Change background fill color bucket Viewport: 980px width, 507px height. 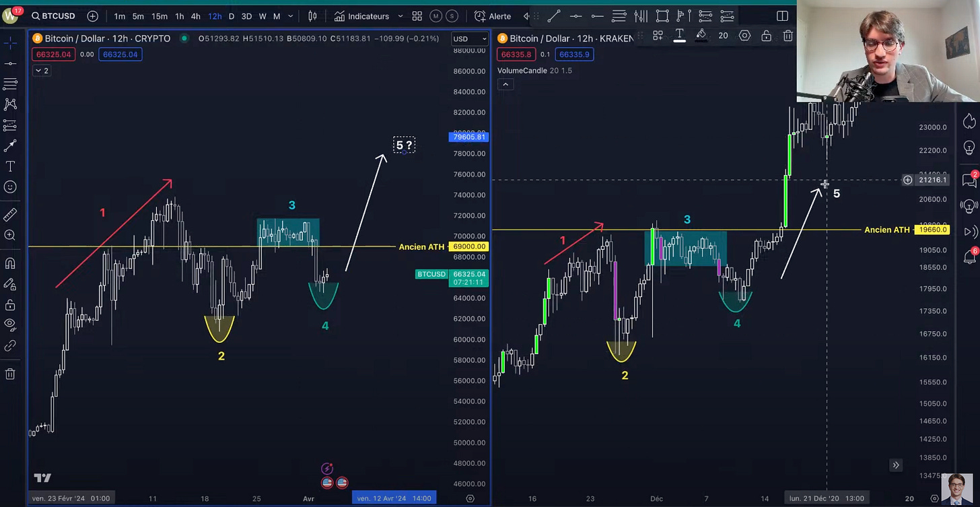click(701, 36)
